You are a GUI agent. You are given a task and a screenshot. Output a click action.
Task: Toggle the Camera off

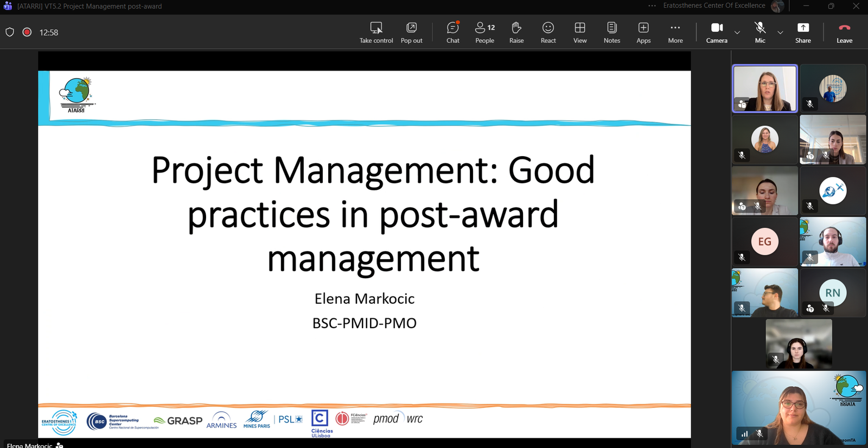(717, 33)
